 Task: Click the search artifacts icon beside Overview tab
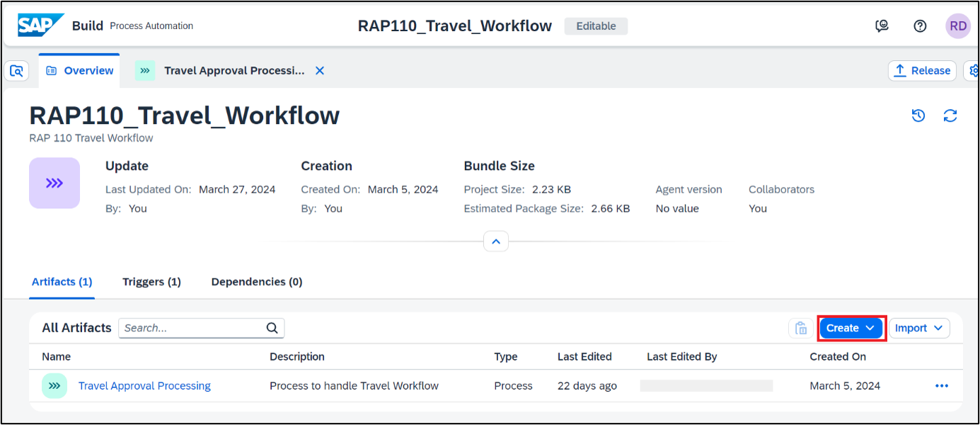coord(16,71)
